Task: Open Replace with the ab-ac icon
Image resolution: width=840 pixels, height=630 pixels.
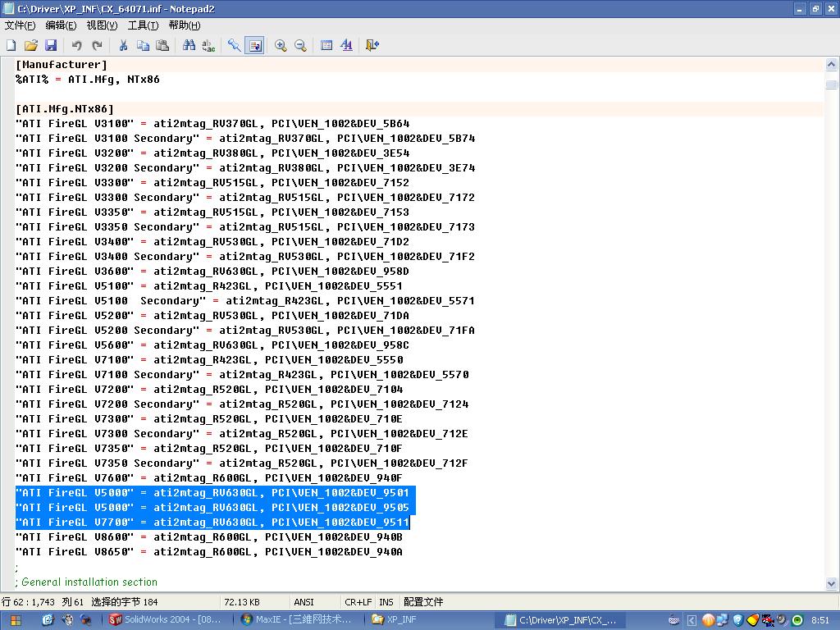Action: 208,46
